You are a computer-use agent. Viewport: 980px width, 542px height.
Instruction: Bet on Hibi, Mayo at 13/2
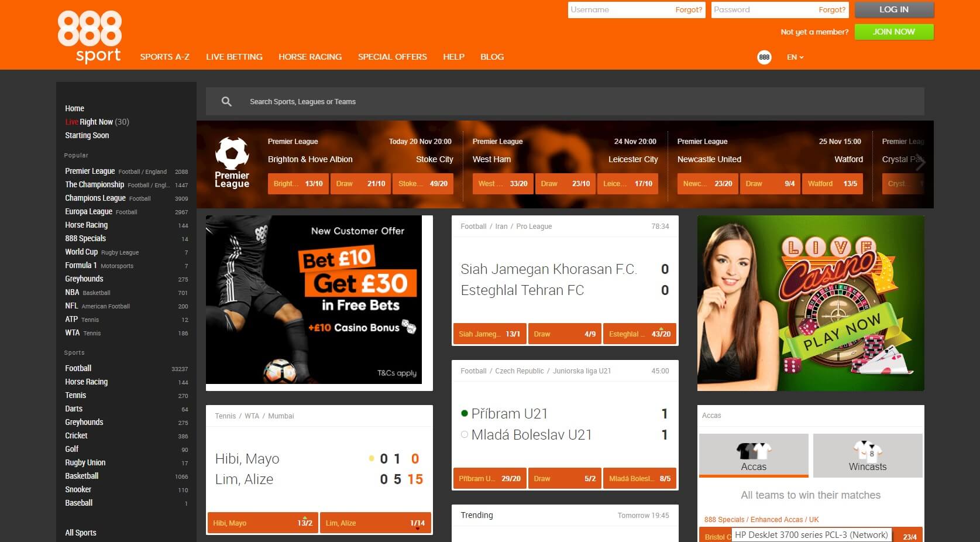click(x=263, y=523)
